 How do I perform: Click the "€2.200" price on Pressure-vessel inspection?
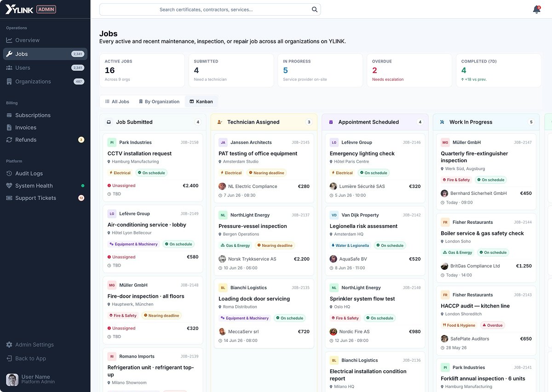pos(302,259)
